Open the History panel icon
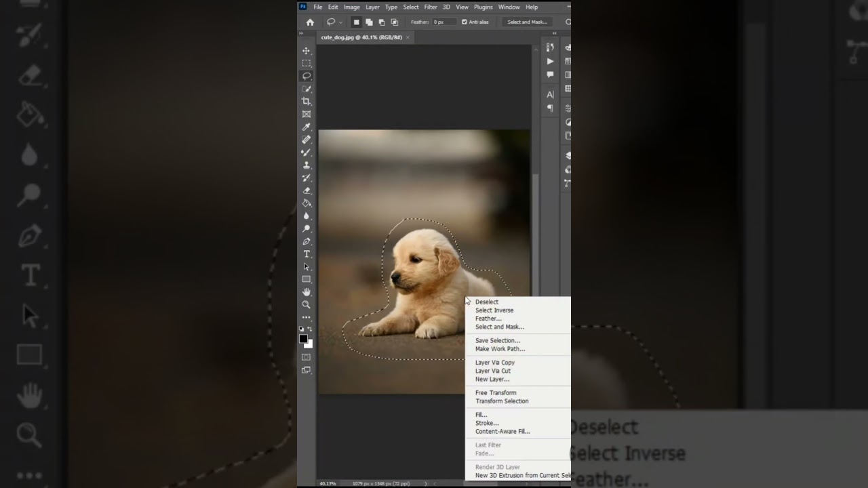 550,47
